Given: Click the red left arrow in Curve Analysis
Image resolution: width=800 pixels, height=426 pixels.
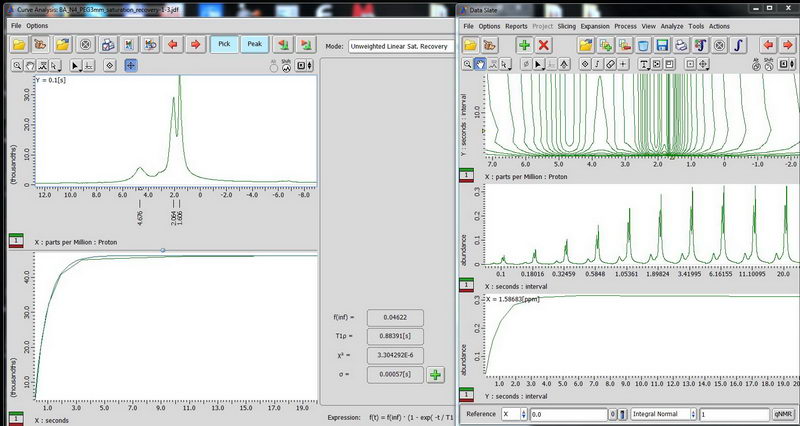Looking at the screenshot, I should [173, 45].
